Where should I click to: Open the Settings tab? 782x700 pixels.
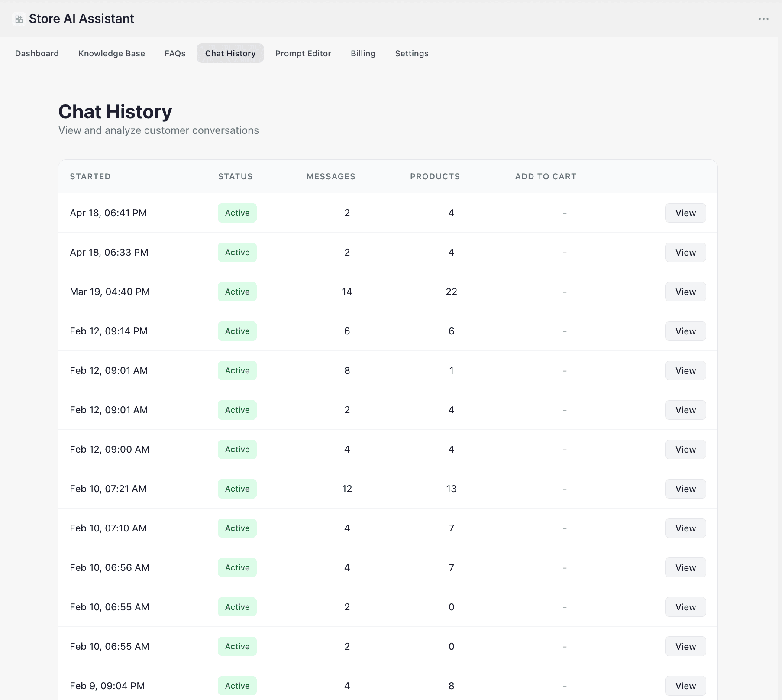coord(411,53)
